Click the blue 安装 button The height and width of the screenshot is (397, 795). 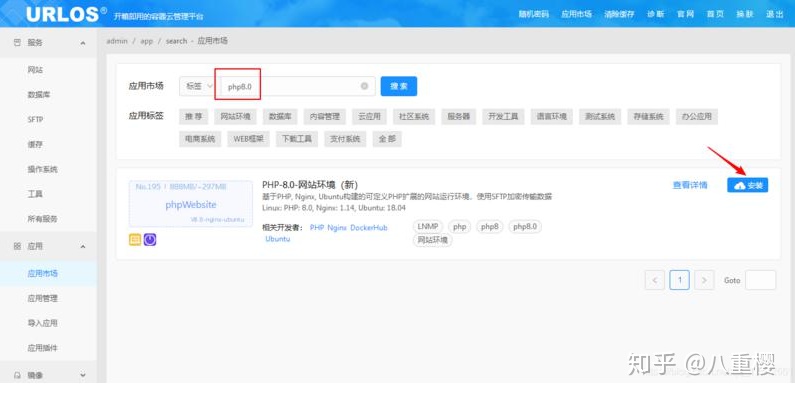(747, 186)
